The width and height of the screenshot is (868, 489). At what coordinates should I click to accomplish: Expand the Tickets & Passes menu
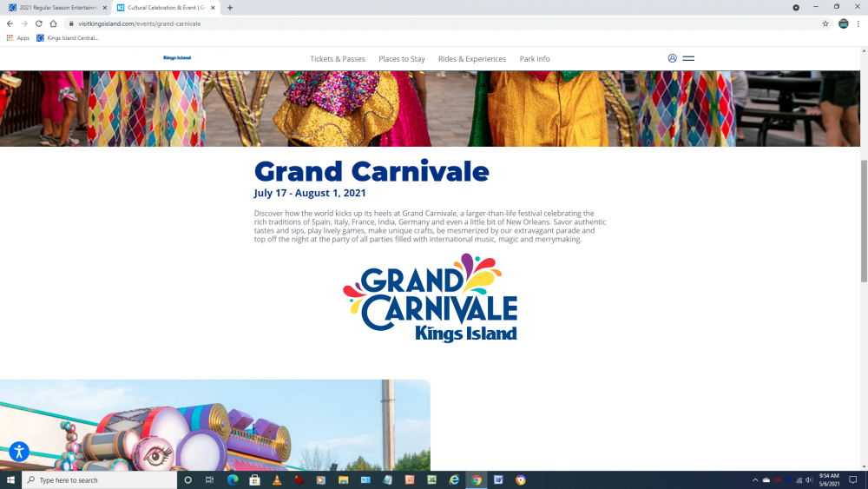(x=338, y=59)
